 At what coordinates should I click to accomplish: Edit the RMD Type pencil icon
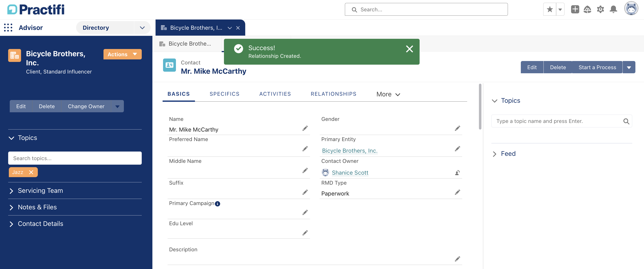[457, 192]
